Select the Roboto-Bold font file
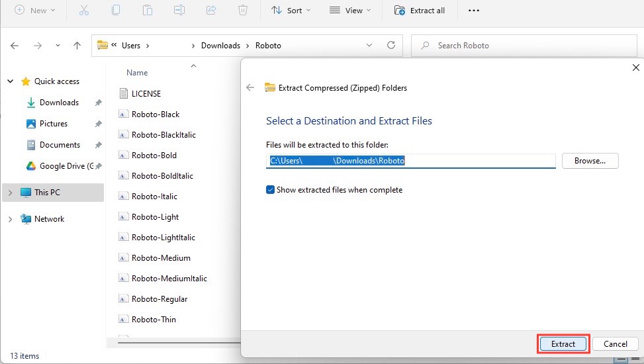Image resolution: width=644 pixels, height=364 pixels. click(154, 156)
